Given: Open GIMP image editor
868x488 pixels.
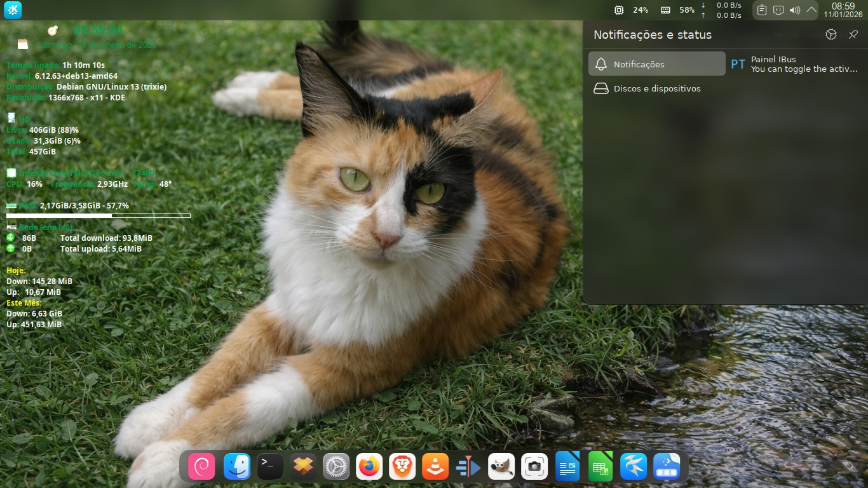Looking at the screenshot, I should pos(501,467).
